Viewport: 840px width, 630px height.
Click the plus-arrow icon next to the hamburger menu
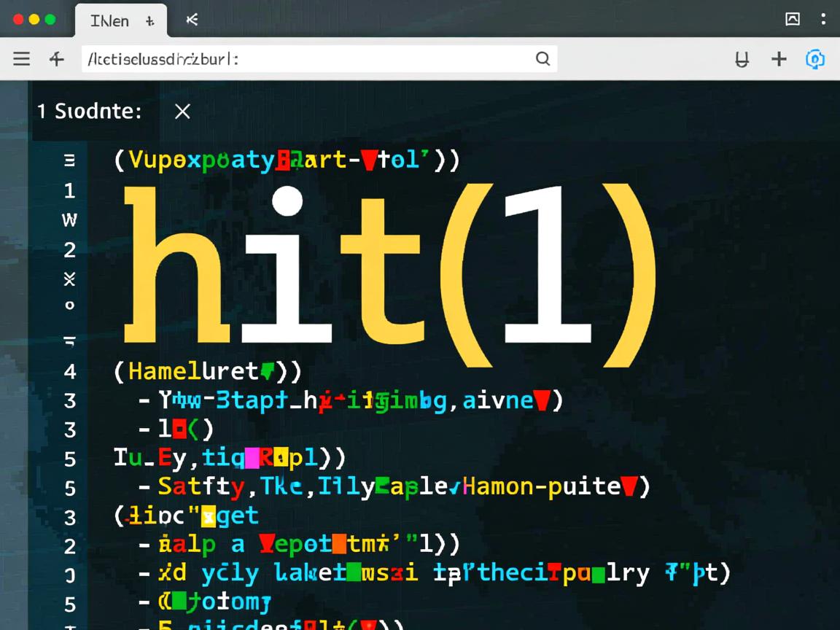57,59
